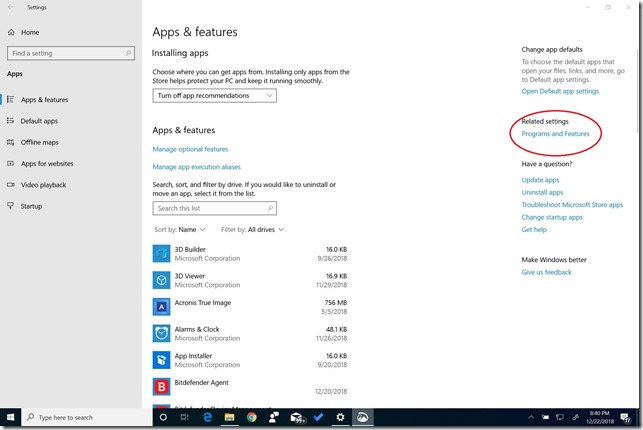Viewport: 643px width, 430px height.
Task: Open the Home page in Settings
Action: (x=29, y=32)
